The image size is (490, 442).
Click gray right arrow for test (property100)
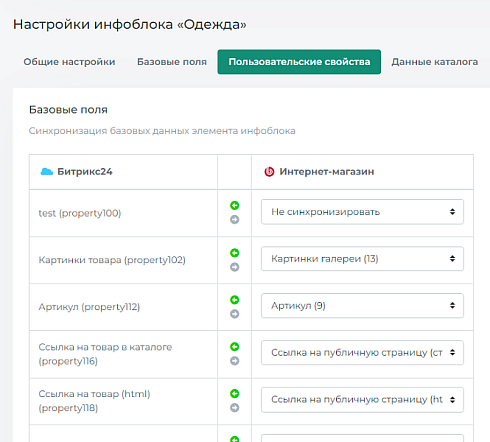coord(235,219)
